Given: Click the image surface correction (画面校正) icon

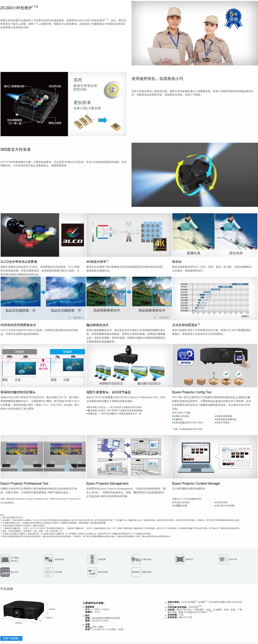Looking at the screenshot, I should tap(180, 559).
